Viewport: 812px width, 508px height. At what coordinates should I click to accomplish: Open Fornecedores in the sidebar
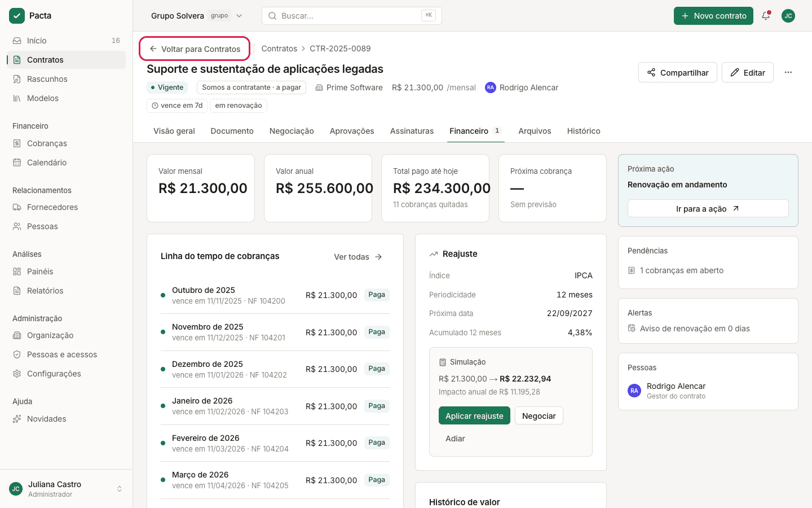coord(66,207)
